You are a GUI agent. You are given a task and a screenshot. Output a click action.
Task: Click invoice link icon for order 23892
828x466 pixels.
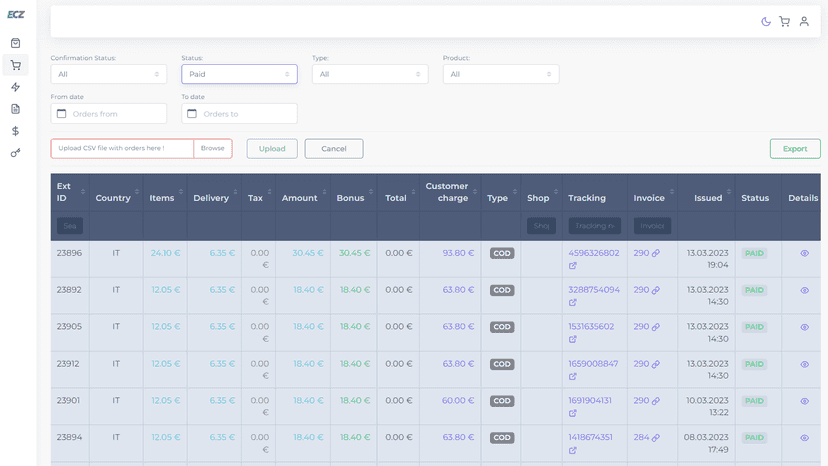(x=655, y=290)
